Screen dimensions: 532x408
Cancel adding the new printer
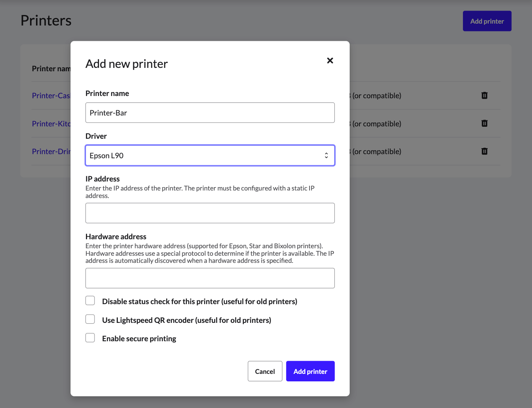265,371
